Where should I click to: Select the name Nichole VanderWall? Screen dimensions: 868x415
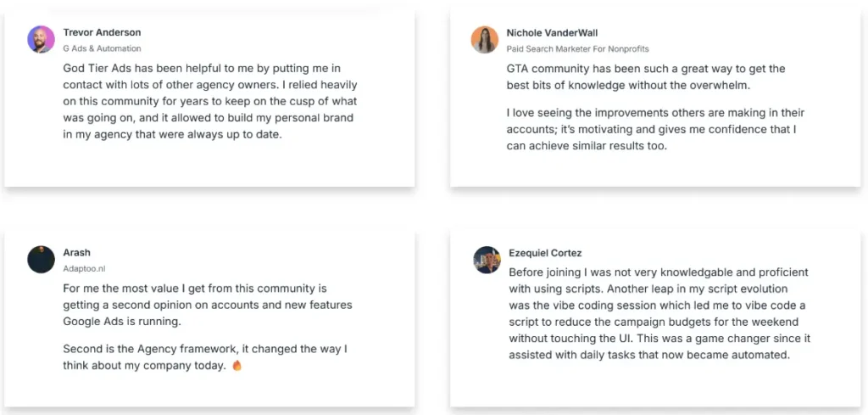click(552, 33)
